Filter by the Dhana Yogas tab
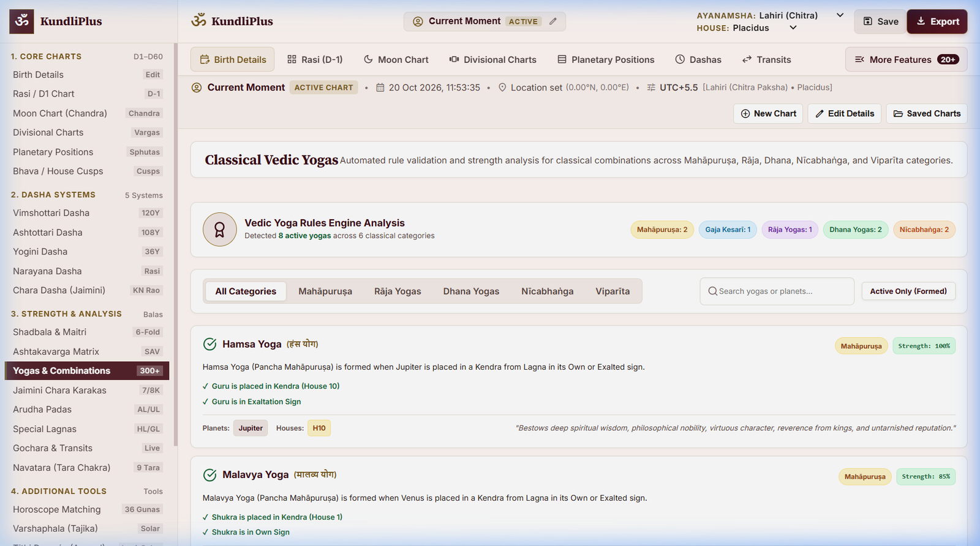The height and width of the screenshot is (546, 980). coord(471,291)
